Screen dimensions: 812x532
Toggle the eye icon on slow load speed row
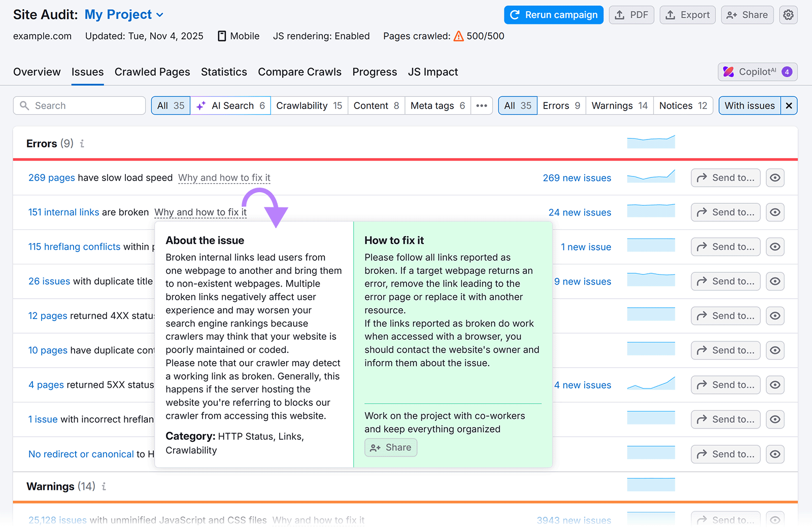click(x=775, y=178)
